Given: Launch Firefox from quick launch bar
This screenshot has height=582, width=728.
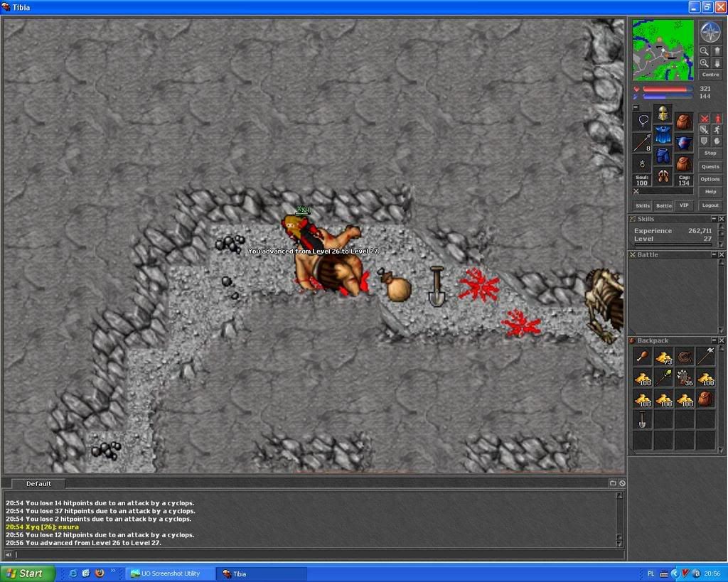Looking at the screenshot, I should pos(100,573).
